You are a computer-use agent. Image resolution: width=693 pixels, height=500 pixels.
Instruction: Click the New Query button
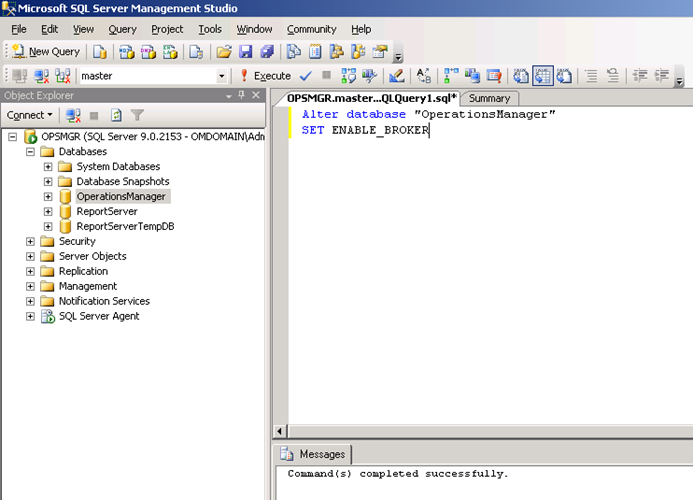46,52
